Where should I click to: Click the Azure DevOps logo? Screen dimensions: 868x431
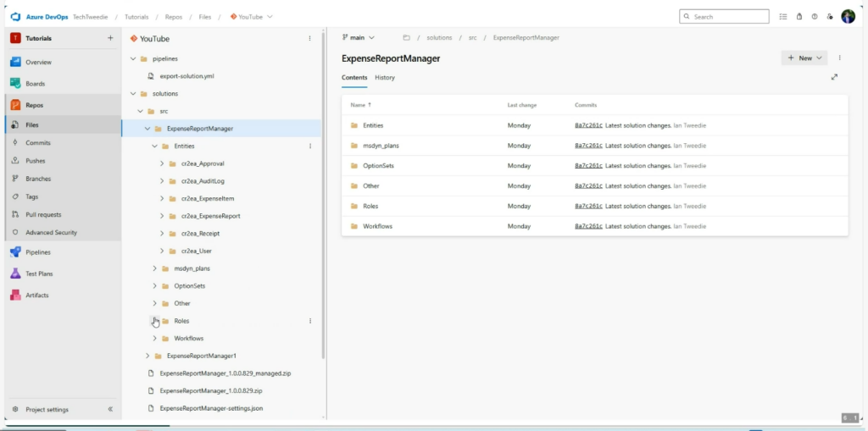pos(15,16)
